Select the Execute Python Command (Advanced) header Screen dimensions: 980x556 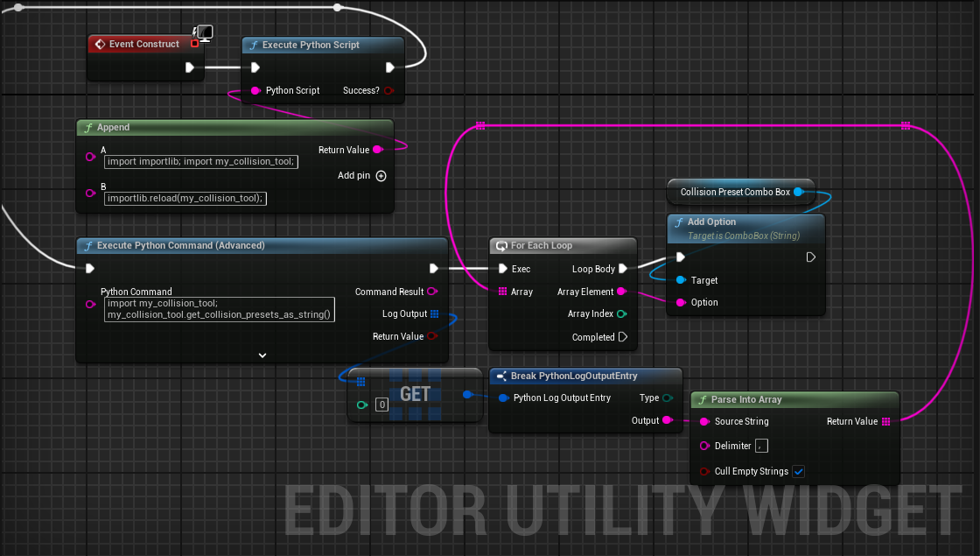pos(262,246)
